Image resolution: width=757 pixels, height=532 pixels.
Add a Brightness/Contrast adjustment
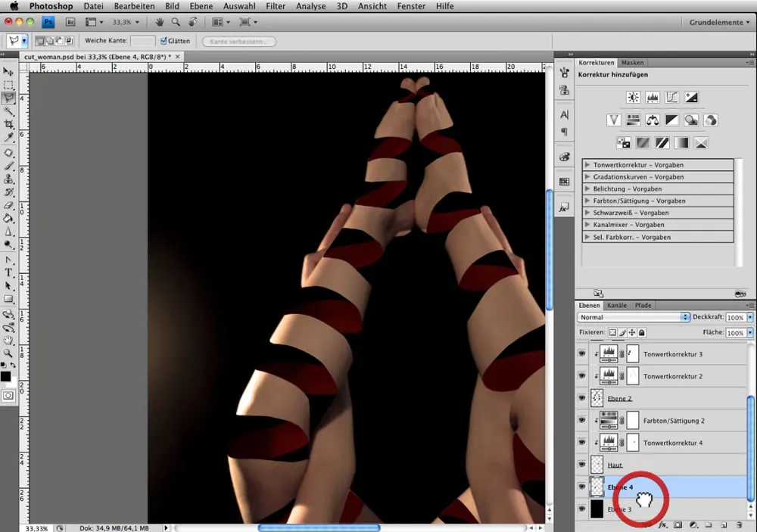[633, 98]
